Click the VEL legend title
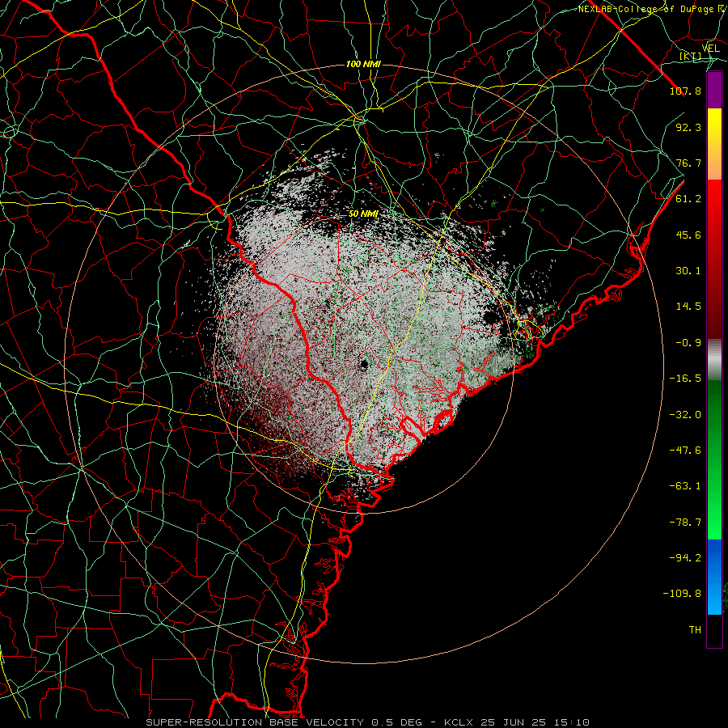 (710, 49)
